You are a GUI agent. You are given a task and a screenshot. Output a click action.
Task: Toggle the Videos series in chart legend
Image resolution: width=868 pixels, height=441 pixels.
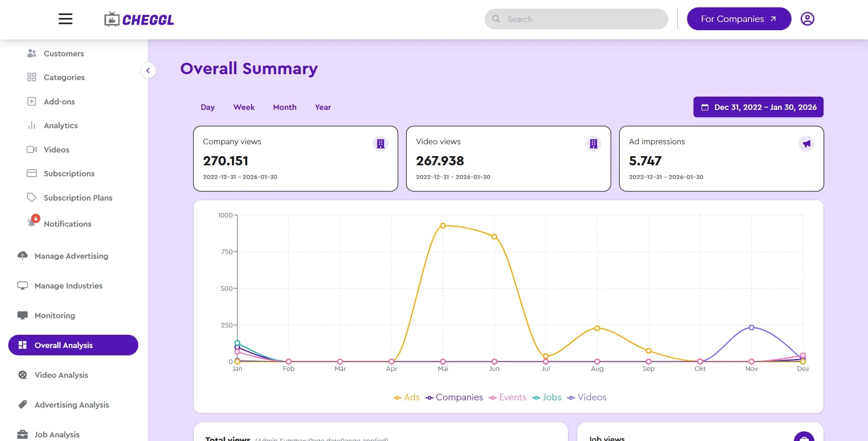pyautogui.click(x=587, y=397)
